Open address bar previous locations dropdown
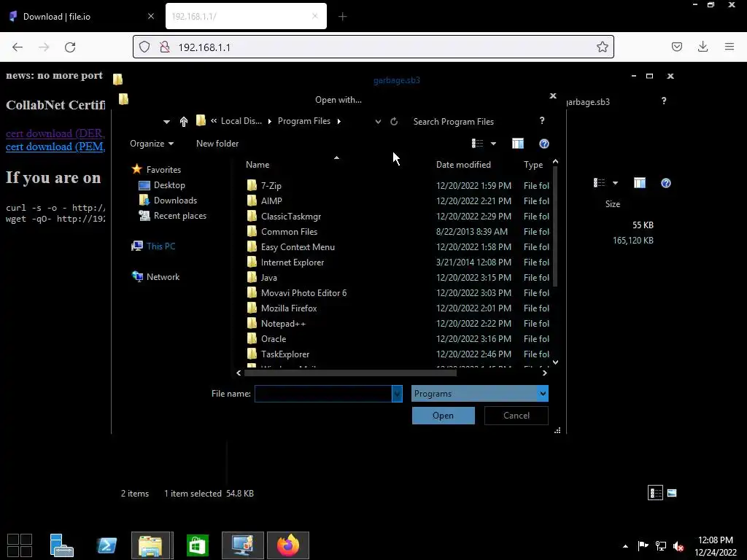This screenshot has width=747, height=560. [378, 122]
